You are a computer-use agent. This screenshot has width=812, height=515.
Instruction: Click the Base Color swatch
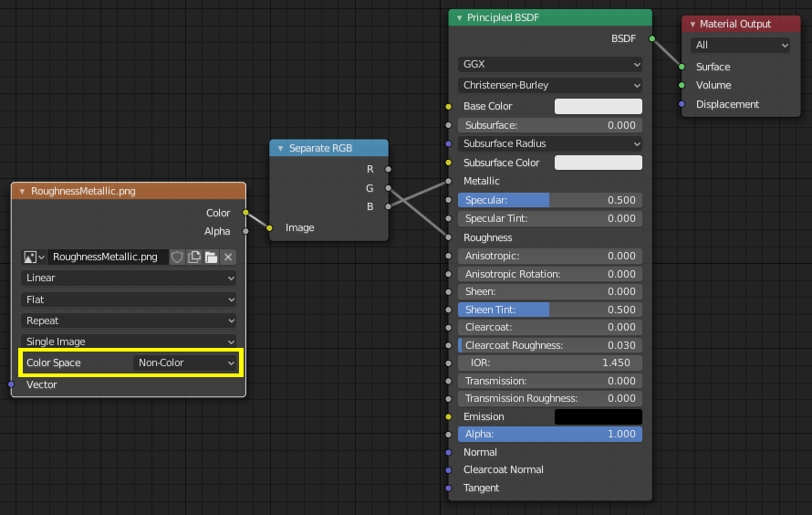(x=599, y=106)
